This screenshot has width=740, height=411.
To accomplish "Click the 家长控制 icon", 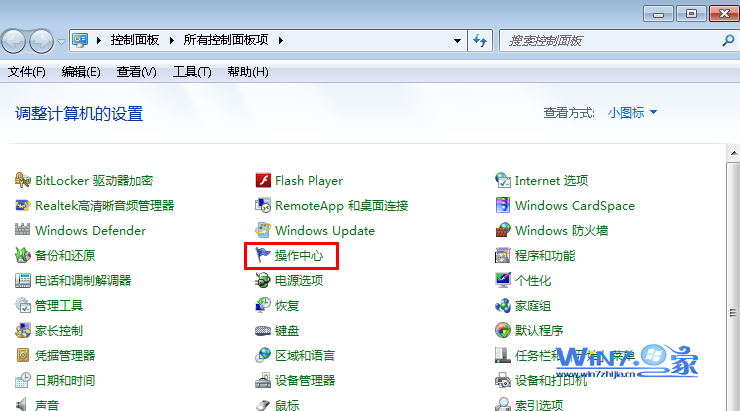I will (22, 330).
